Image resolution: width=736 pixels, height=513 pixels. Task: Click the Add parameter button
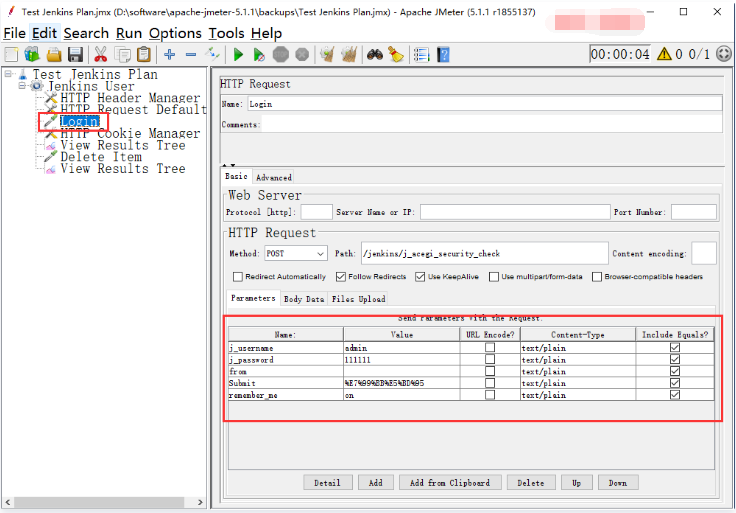(x=376, y=482)
